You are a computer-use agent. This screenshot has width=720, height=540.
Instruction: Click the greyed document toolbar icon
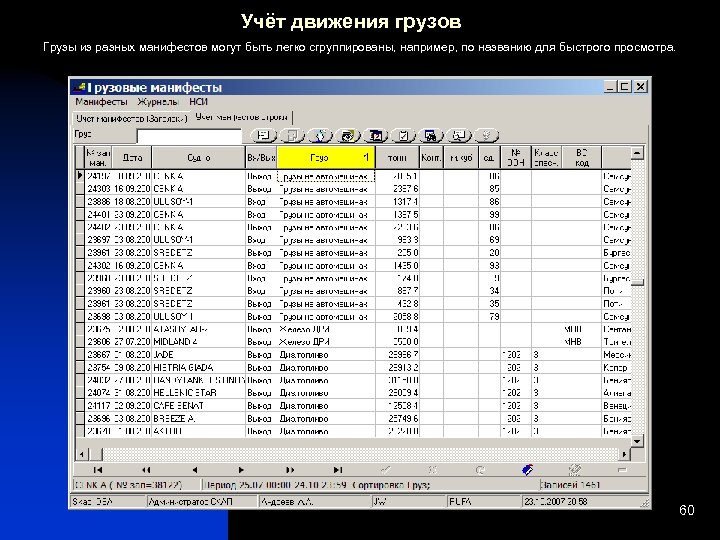292,135
